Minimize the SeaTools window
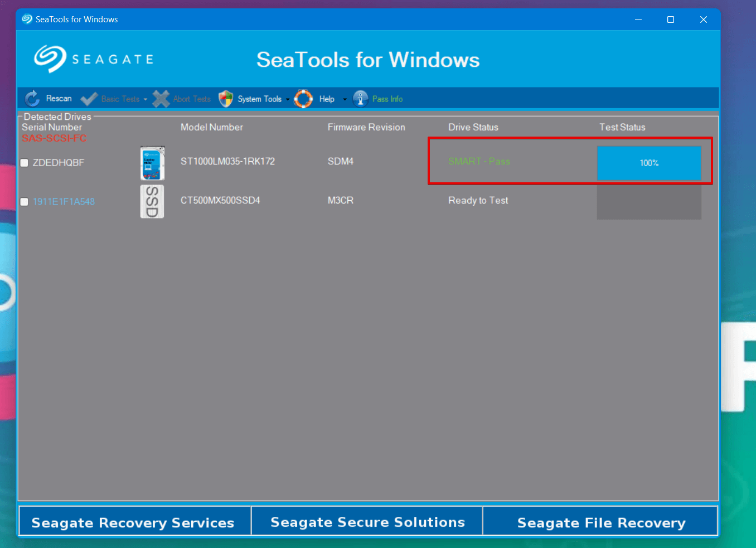Viewport: 756px width, 548px height. point(638,20)
